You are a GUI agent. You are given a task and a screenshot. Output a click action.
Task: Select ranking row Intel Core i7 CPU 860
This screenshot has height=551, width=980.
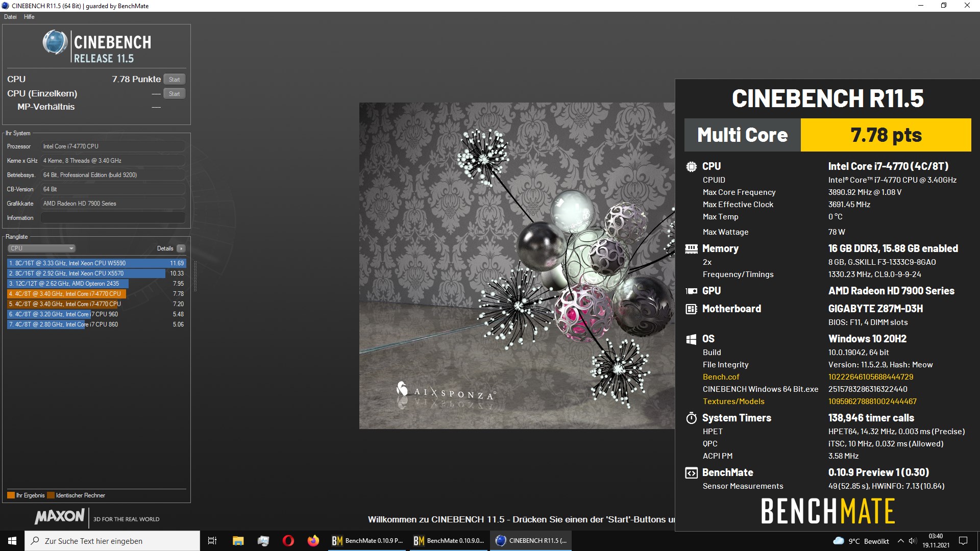(x=96, y=324)
